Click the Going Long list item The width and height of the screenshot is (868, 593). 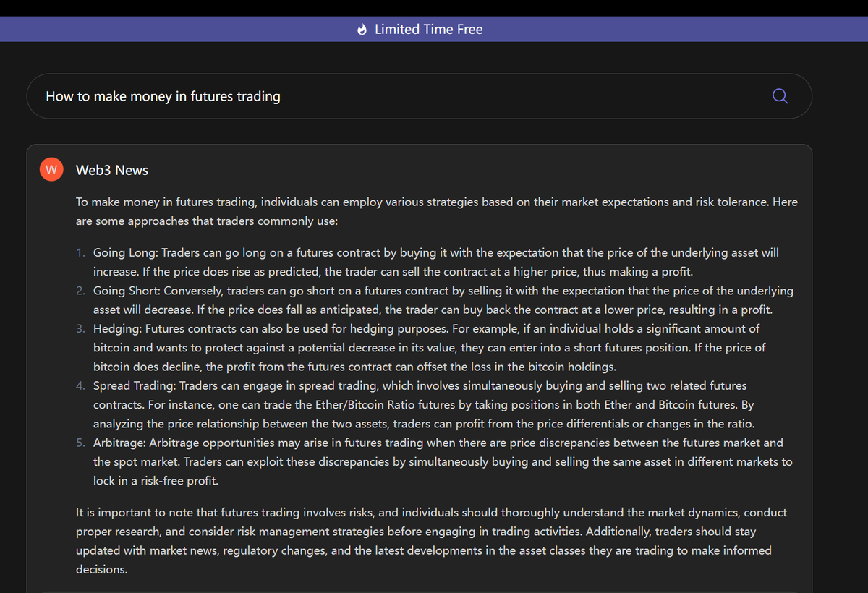point(436,263)
